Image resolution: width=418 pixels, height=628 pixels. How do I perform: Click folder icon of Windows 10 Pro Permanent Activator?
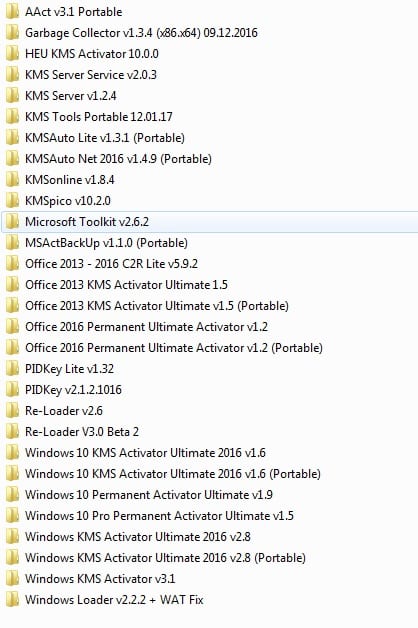pyautogui.click(x=12, y=515)
